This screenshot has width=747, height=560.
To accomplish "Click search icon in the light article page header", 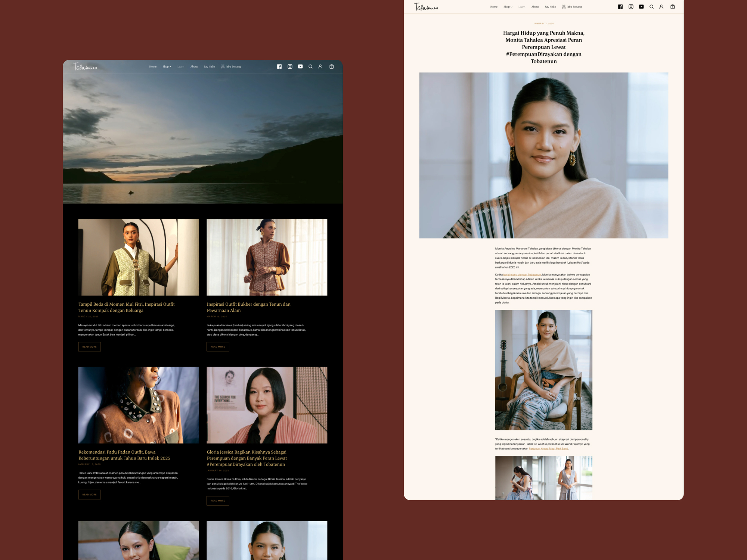I will [651, 7].
